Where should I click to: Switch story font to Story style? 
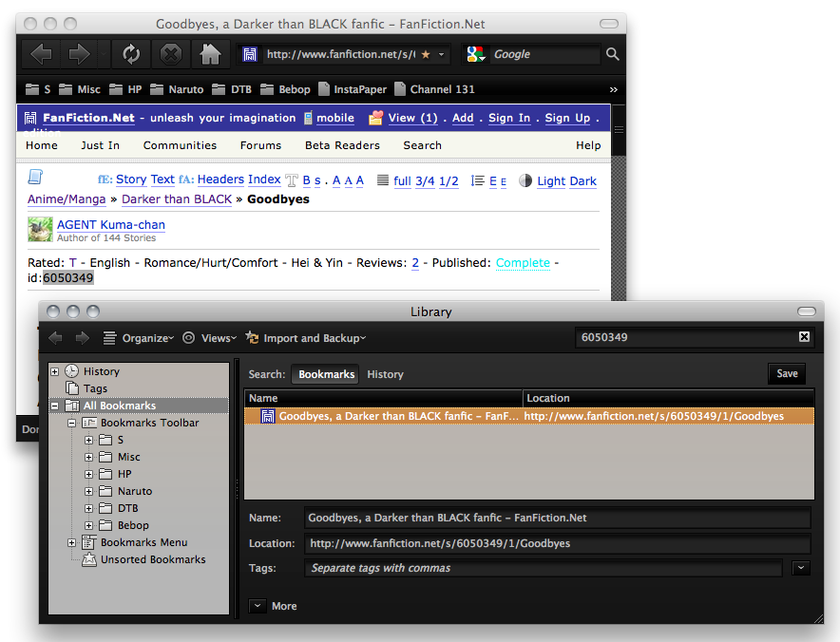(131, 179)
